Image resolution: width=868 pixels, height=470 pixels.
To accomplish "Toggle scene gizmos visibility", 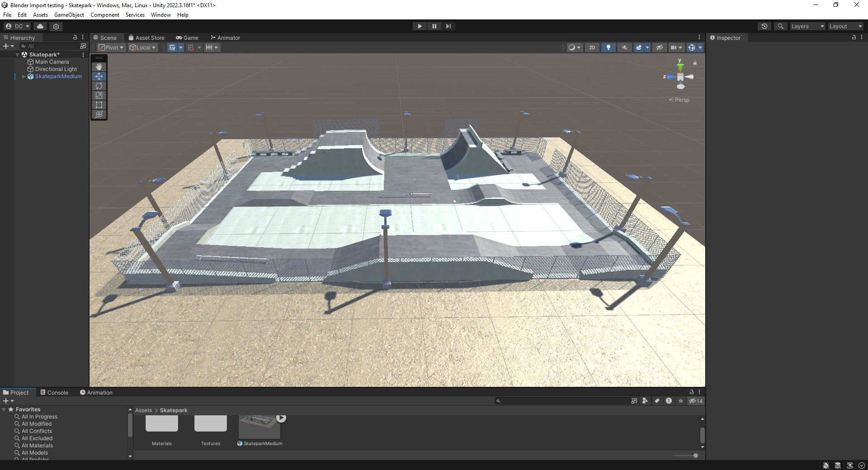I will click(691, 47).
